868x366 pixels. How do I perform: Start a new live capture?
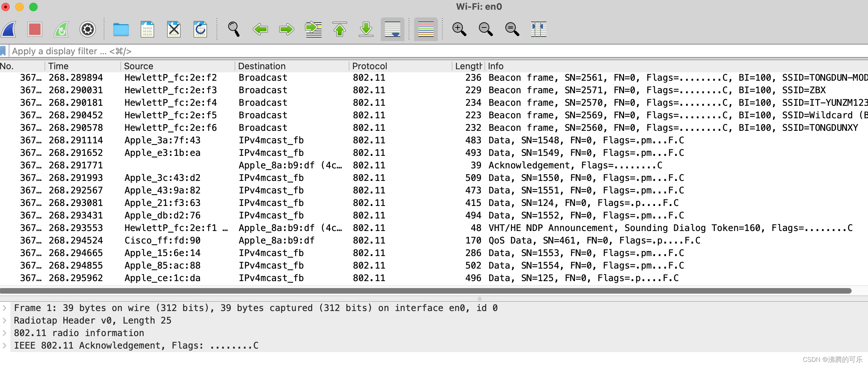[9, 29]
